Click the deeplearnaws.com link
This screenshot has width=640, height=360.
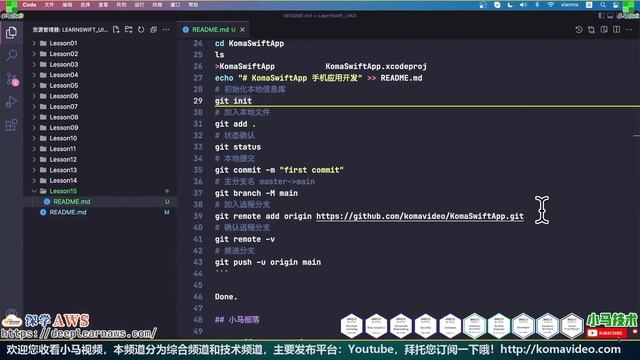(78, 333)
